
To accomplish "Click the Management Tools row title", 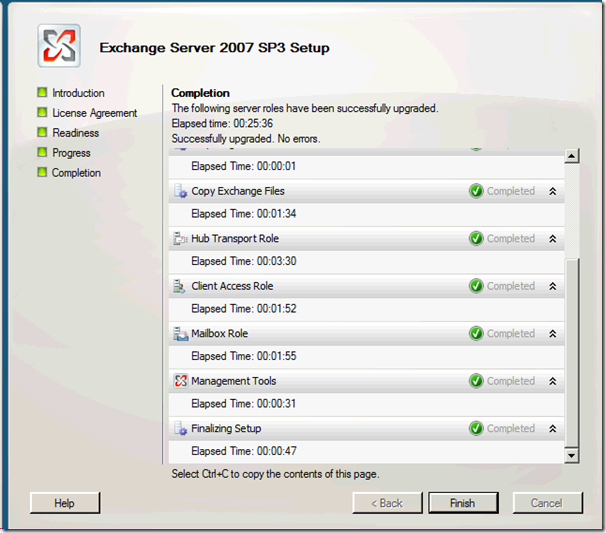I will [234, 381].
